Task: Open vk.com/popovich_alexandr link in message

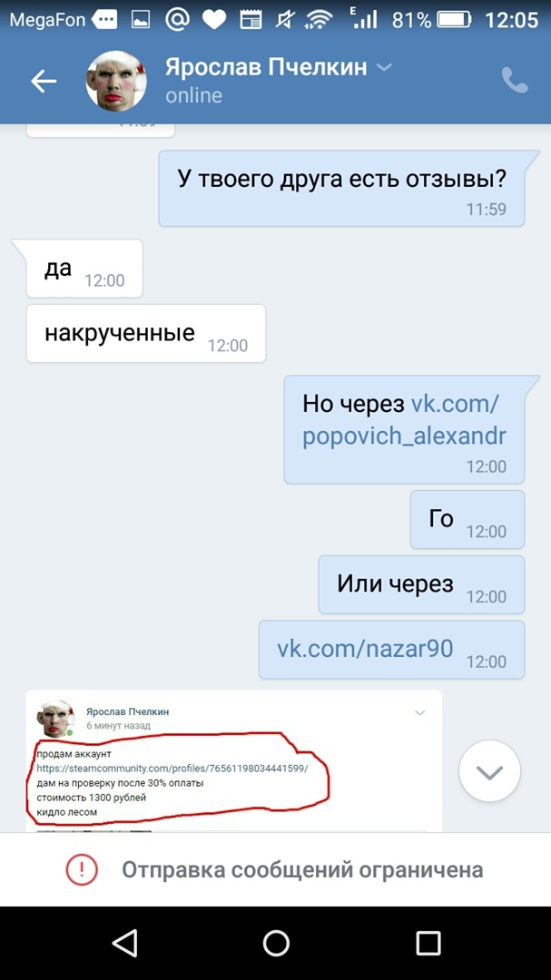Action: tap(404, 420)
